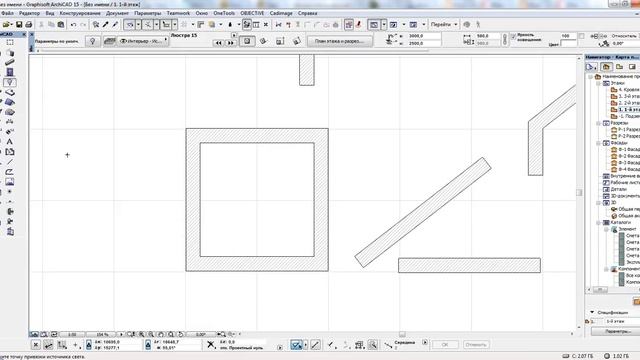Click the Цвет color swatch field
The image size is (640, 360).
pos(569,43)
